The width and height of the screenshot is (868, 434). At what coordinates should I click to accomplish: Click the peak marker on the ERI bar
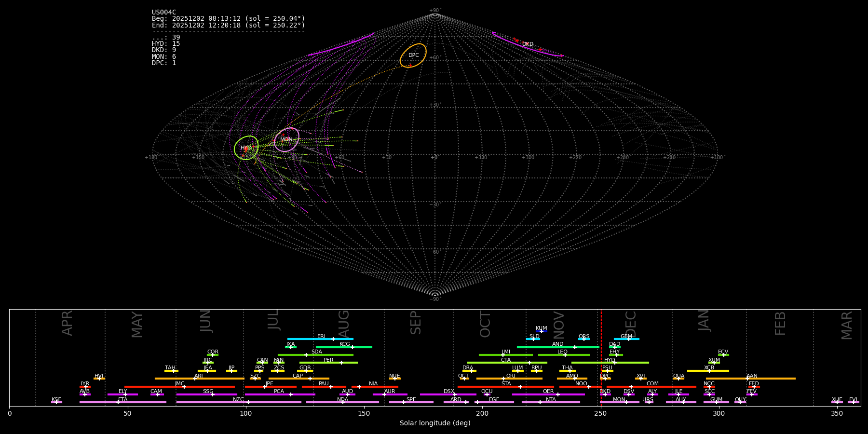tap(333, 339)
